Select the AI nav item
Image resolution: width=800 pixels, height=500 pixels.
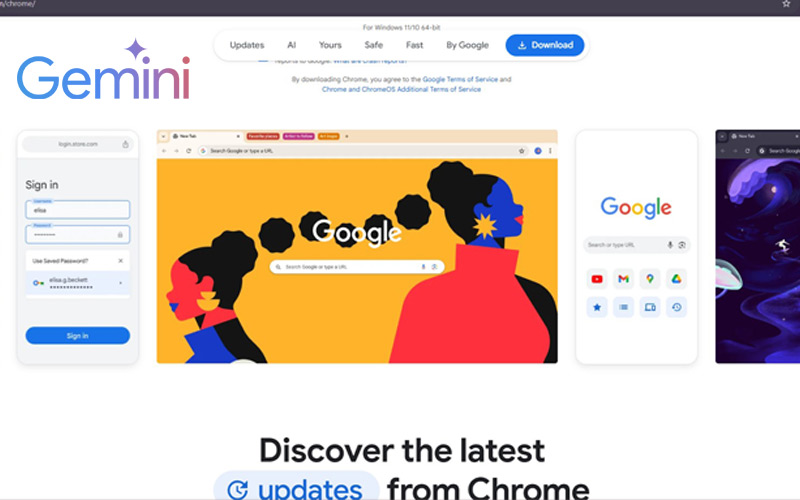click(291, 45)
